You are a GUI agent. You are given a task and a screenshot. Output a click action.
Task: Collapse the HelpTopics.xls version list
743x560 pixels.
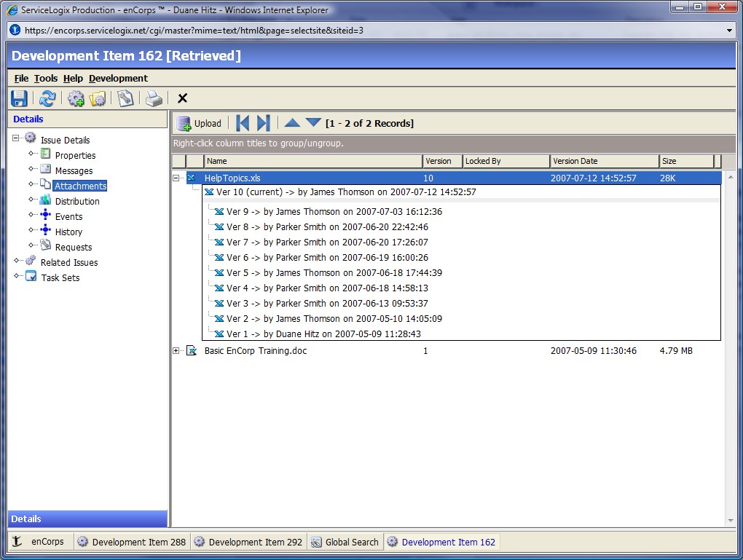click(176, 178)
